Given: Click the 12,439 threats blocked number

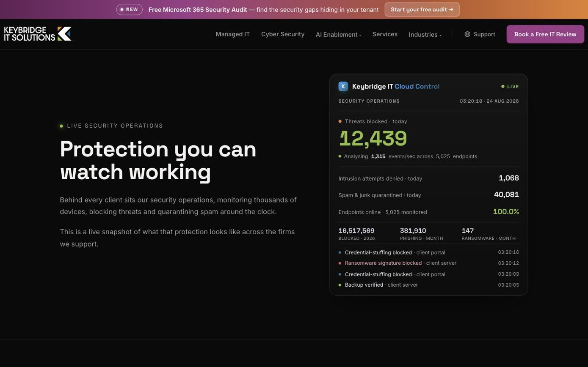Looking at the screenshot, I should [x=373, y=138].
